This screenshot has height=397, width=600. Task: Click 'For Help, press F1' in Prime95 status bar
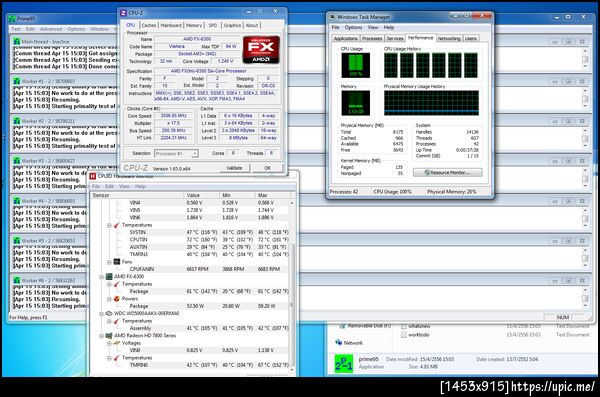[28, 318]
